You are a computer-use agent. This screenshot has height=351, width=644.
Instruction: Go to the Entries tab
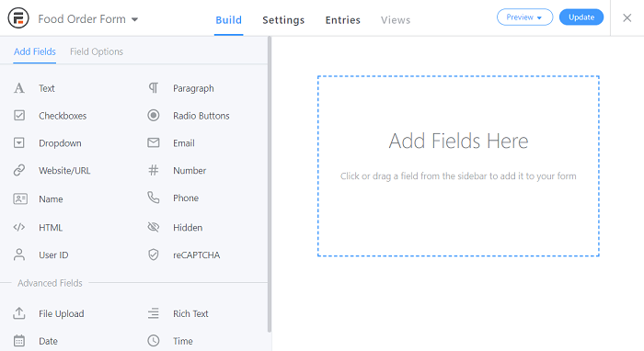(x=343, y=20)
